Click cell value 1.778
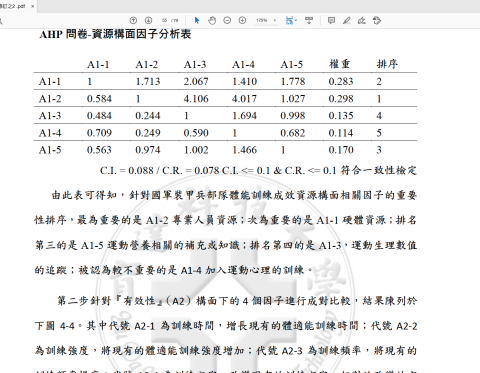The image size is (480, 373). 293,81
